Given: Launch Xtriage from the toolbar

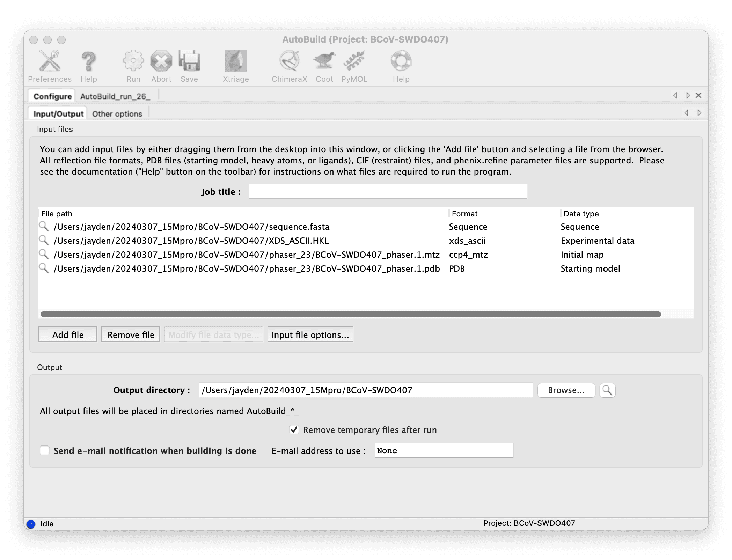Looking at the screenshot, I should 236,66.
